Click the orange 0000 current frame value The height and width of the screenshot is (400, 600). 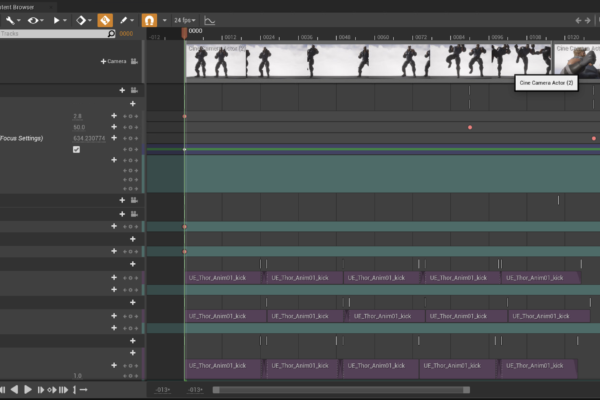126,34
